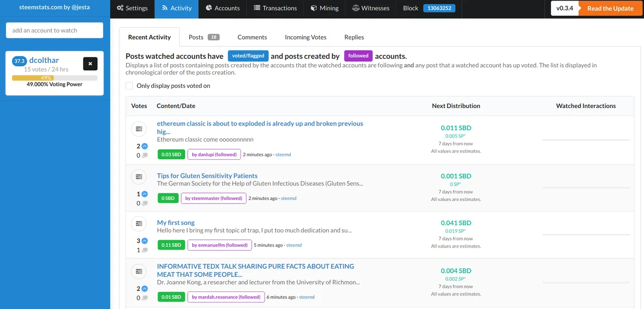Viewport: 644px width, 309px height.
Task: Click the upvote arrow icon on ethereum classic post
Action: 145,146
